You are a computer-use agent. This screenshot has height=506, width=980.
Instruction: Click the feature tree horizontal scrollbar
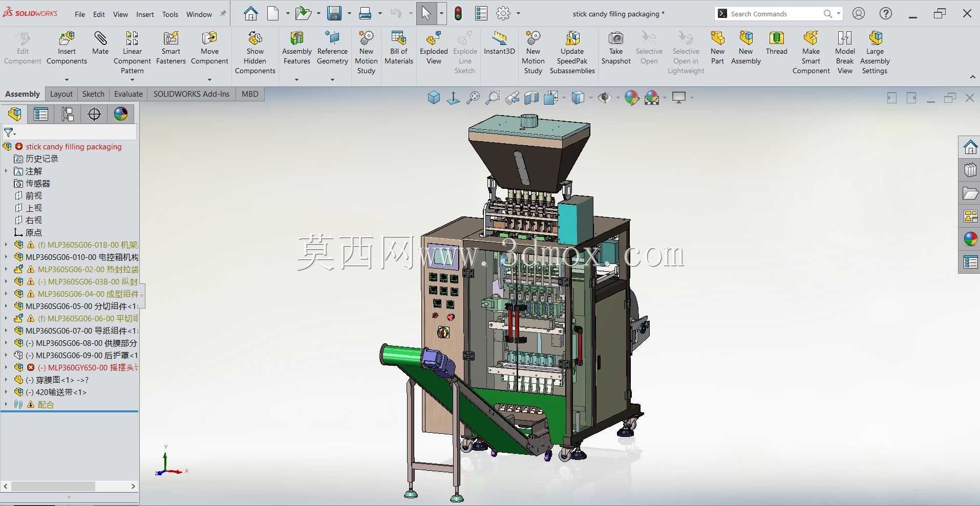point(53,486)
